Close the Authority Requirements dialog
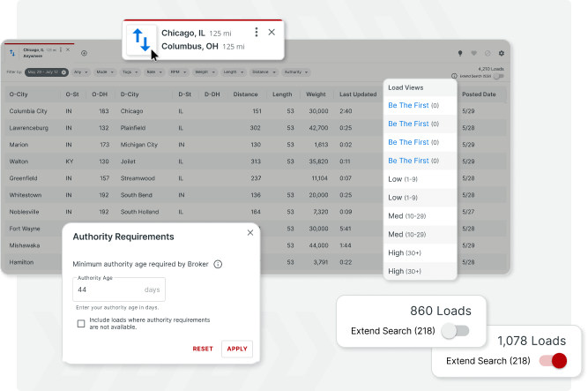 click(250, 233)
